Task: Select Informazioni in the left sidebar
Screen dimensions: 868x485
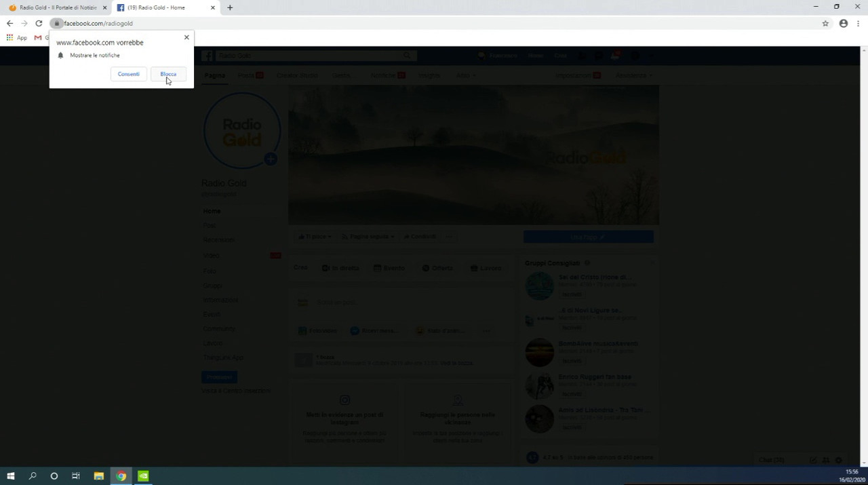Action: pyautogui.click(x=220, y=300)
